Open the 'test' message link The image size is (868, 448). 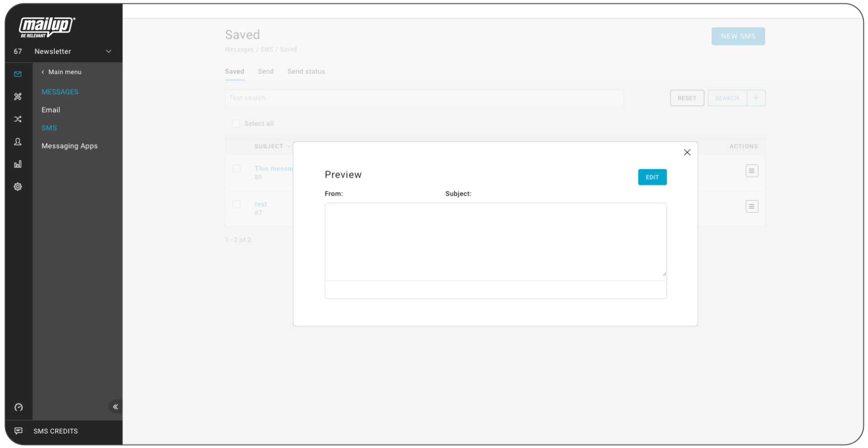pos(261,204)
